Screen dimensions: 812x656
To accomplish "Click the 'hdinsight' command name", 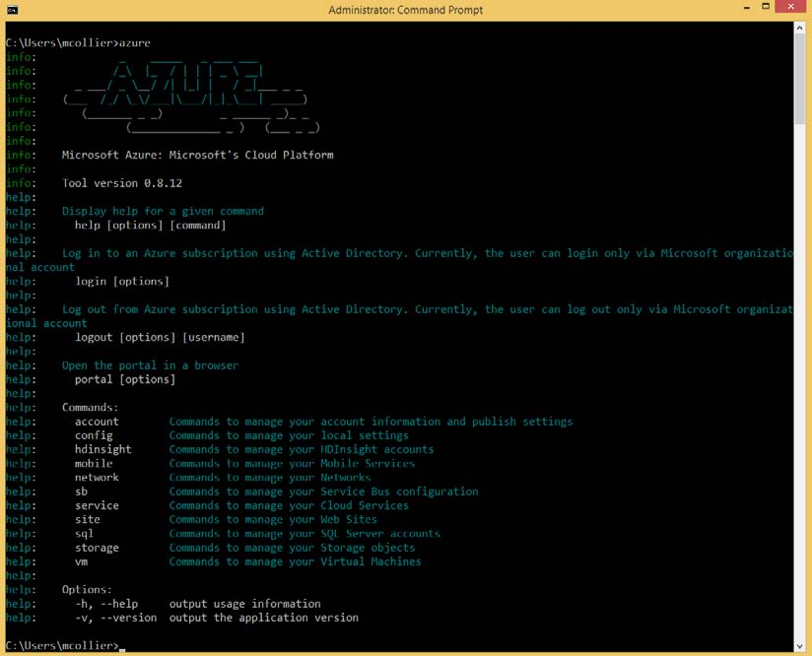I will (x=102, y=449).
